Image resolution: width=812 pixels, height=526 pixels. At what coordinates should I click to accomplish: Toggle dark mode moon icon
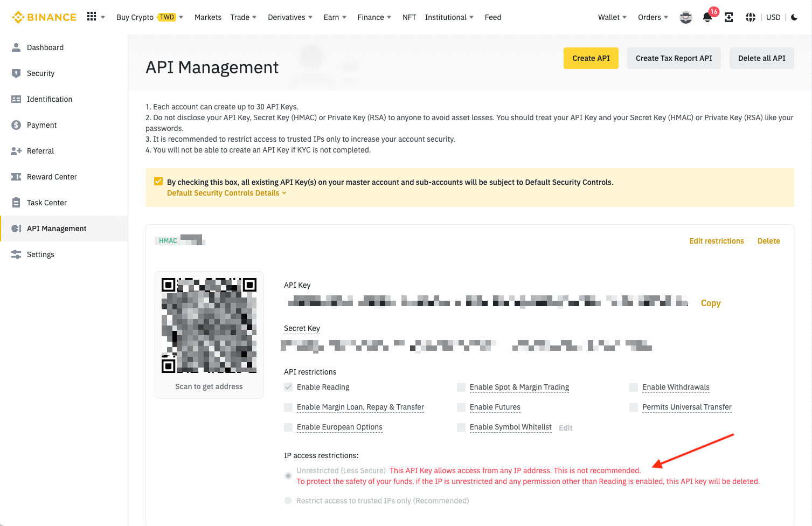click(794, 17)
